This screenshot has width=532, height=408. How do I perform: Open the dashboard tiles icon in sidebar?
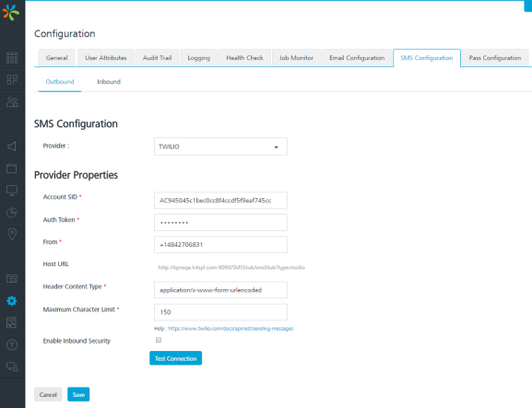click(x=12, y=80)
